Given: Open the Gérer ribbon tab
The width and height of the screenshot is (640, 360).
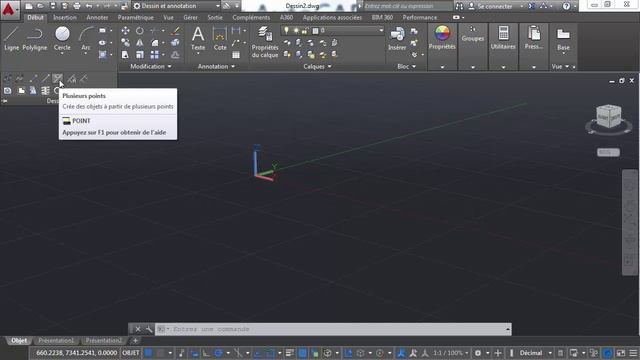Looking at the screenshot, I should tap(190, 18).
